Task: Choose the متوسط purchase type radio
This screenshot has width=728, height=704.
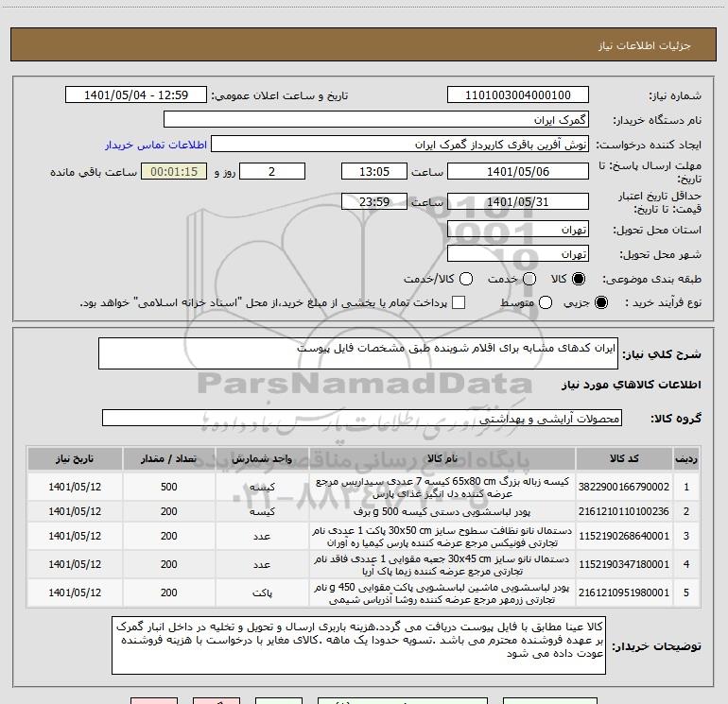Action: [546, 303]
